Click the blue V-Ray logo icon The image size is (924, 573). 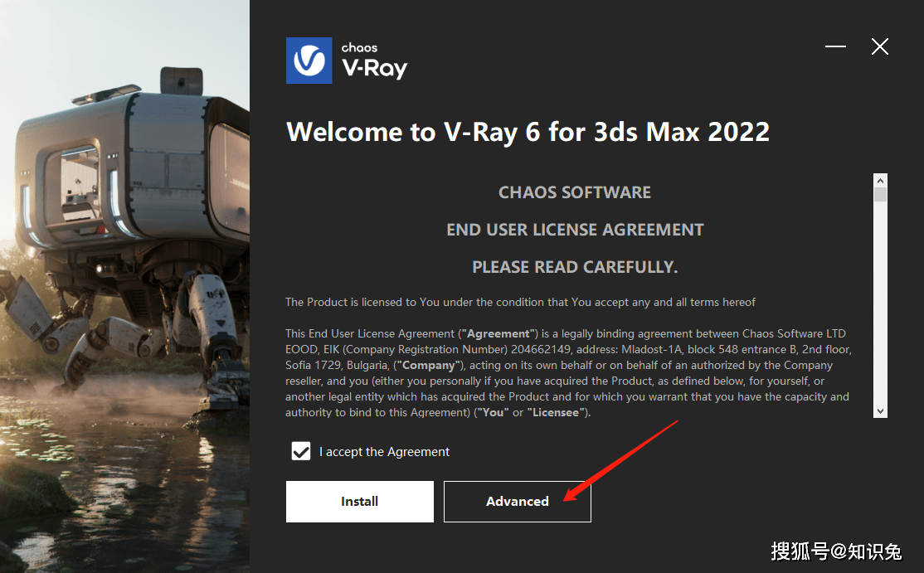click(309, 61)
